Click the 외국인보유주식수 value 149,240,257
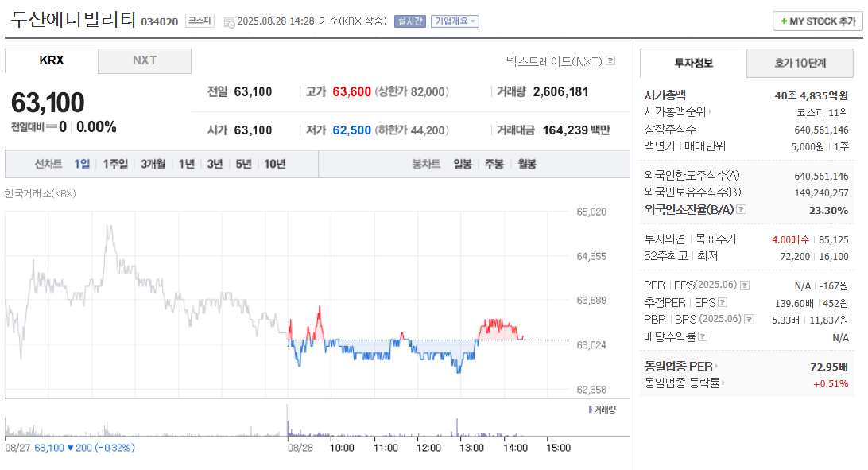Image resolution: width=868 pixels, height=470 pixels. pos(822,193)
